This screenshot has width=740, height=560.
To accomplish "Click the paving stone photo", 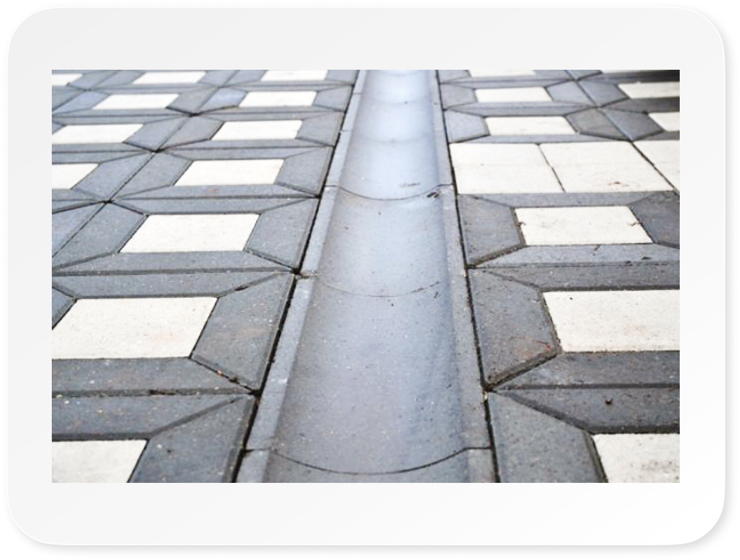I will (365, 276).
